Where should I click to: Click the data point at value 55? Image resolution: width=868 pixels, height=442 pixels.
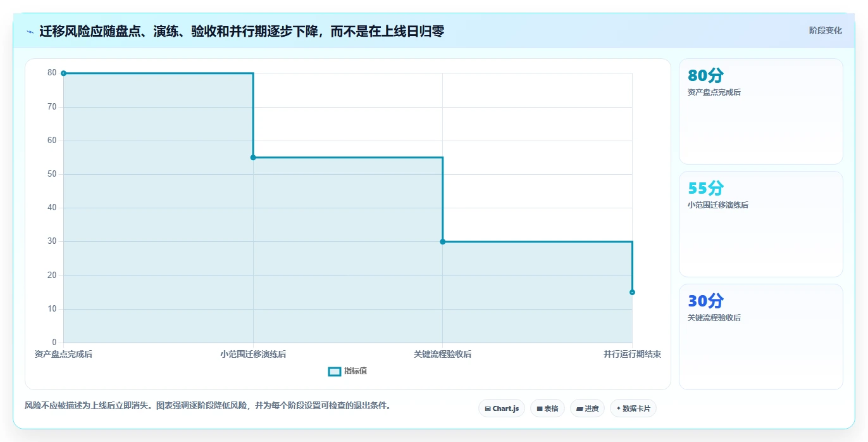(253, 158)
